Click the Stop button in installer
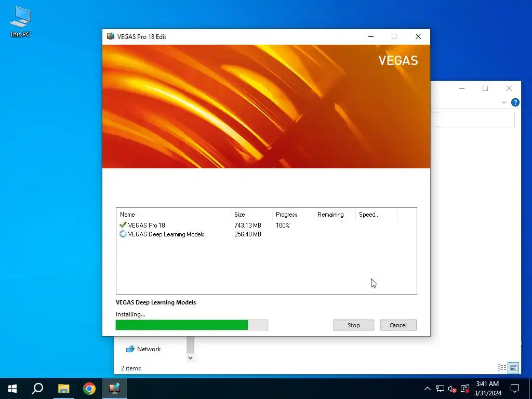The width and height of the screenshot is (532, 399). click(x=353, y=325)
